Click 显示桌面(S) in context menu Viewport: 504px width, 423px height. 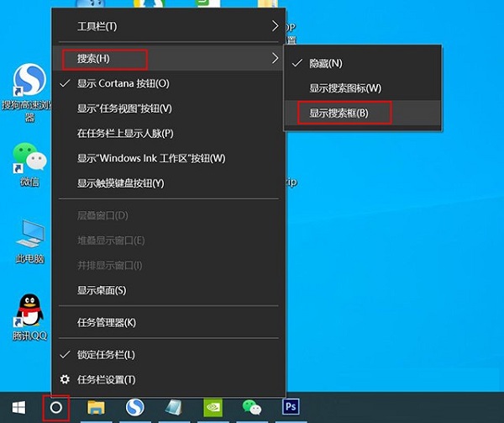click(102, 291)
